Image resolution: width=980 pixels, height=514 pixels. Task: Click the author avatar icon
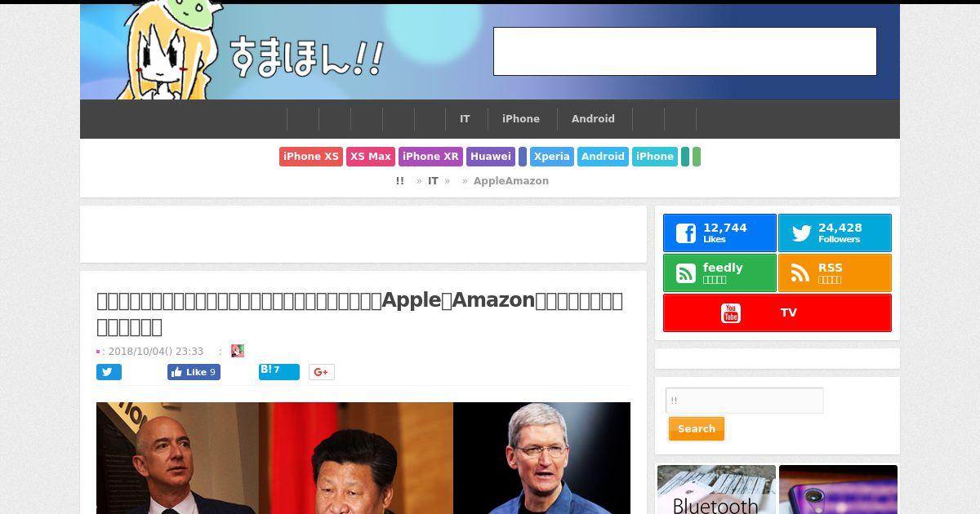[x=238, y=351]
